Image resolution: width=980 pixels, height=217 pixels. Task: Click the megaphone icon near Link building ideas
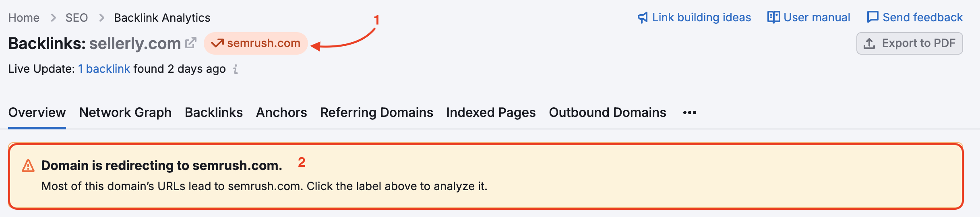[x=643, y=18]
